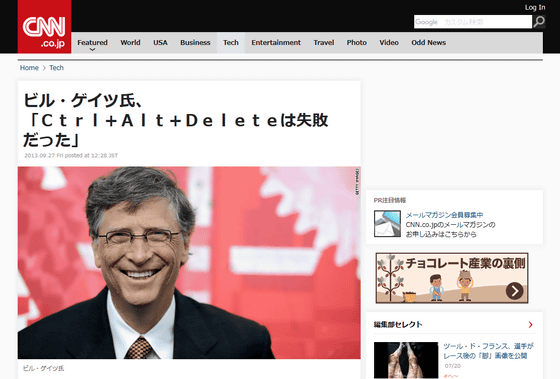Viewport: 560px width, 379px height.
Task: Open the Travel section
Action: pos(324,43)
